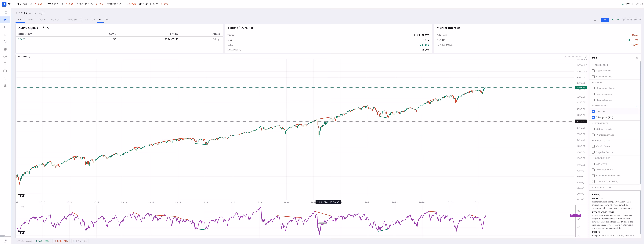
Task: Close the Studies panel
Action: 637,58
